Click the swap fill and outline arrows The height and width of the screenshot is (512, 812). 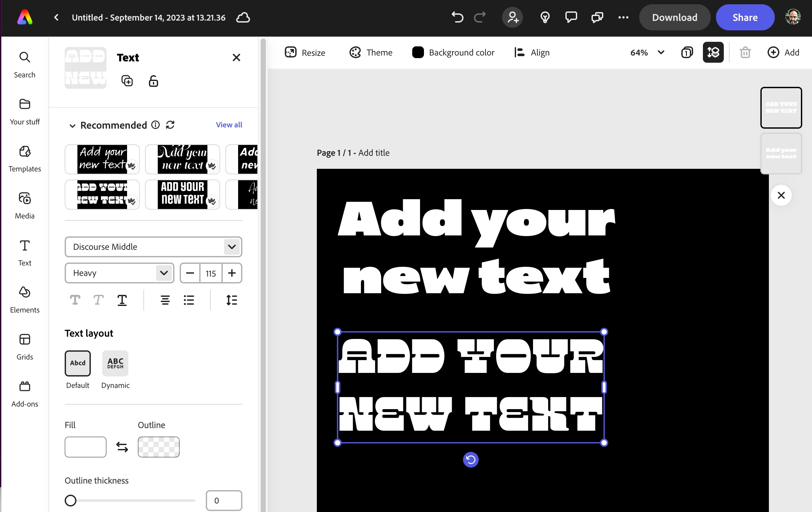[122, 447]
